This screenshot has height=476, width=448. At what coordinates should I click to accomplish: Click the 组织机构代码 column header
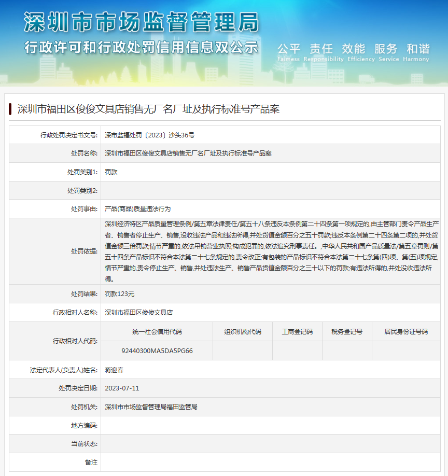(243, 332)
